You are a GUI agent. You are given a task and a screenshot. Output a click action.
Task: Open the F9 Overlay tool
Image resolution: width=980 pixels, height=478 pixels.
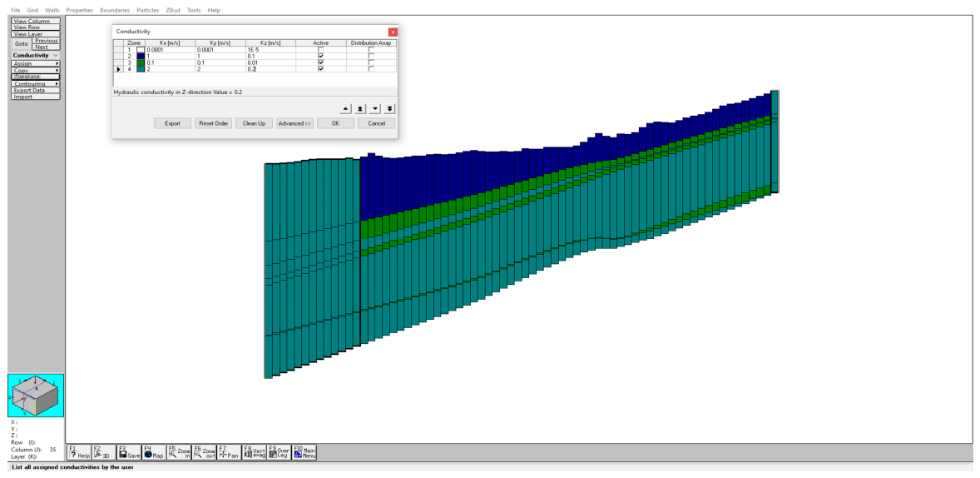tap(280, 453)
